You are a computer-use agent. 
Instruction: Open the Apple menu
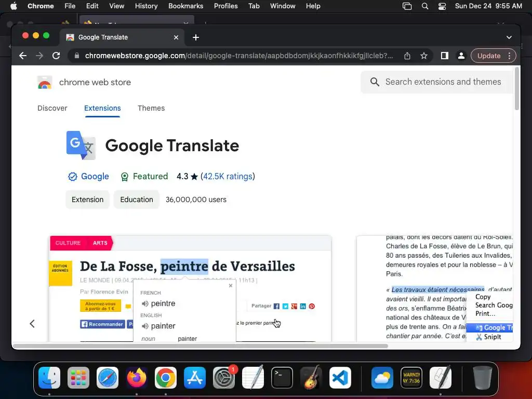point(14,6)
